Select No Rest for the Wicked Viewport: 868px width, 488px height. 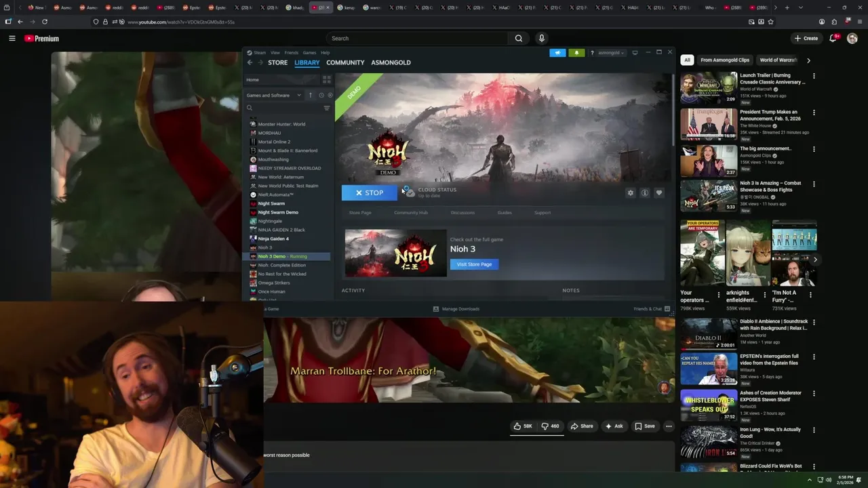coord(282,274)
